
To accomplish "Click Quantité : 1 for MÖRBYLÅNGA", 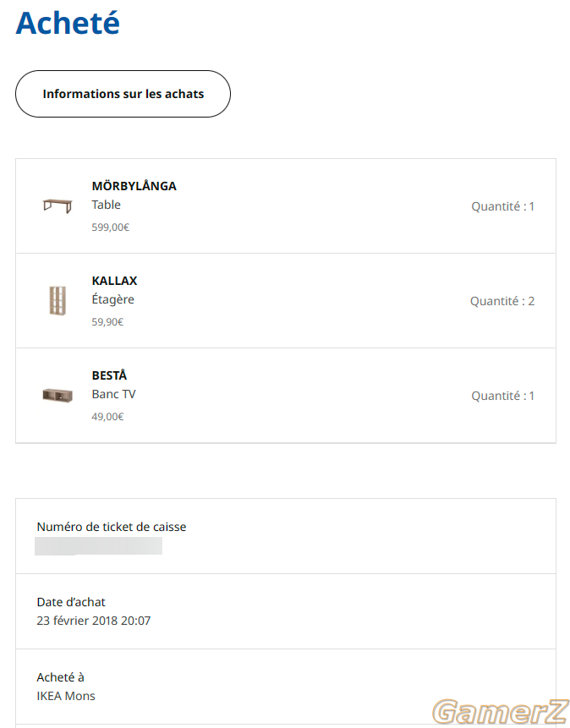I will [x=502, y=206].
